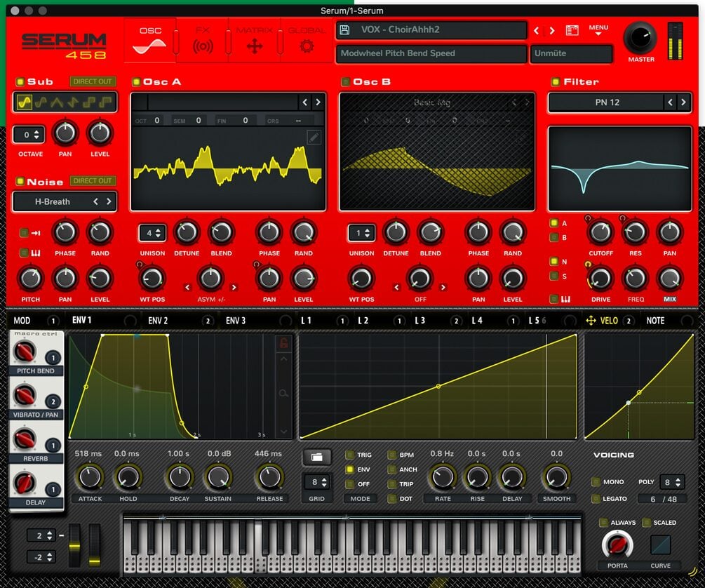Click the filter keytrack piano icon
Image resolution: width=705 pixels, height=588 pixels.
[565, 299]
